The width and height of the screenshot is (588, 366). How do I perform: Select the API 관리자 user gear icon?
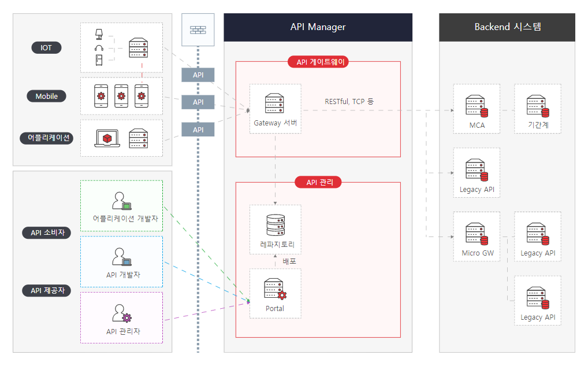tap(122, 313)
